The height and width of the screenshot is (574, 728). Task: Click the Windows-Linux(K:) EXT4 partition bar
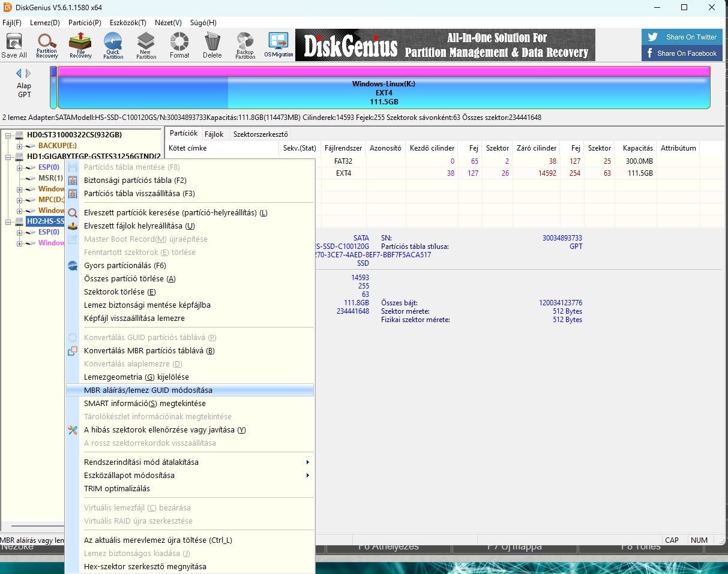[x=384, y=88]
